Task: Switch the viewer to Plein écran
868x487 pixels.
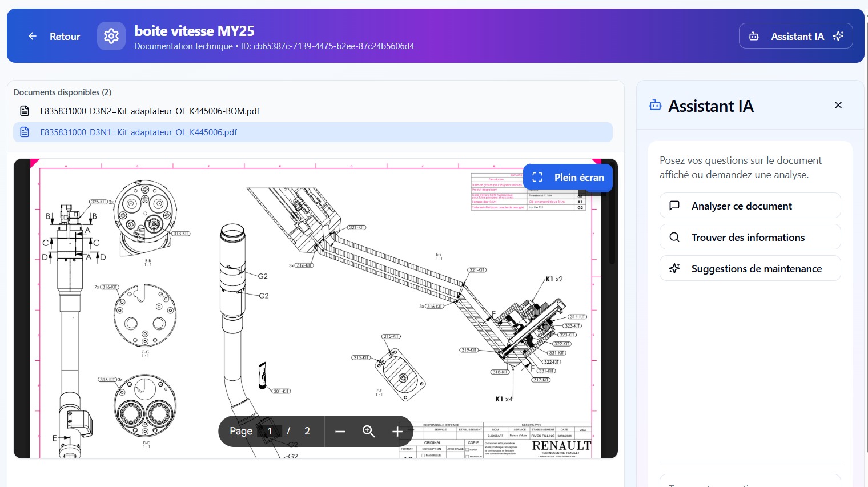Action: pyautogui.click(x=568, y=178)
